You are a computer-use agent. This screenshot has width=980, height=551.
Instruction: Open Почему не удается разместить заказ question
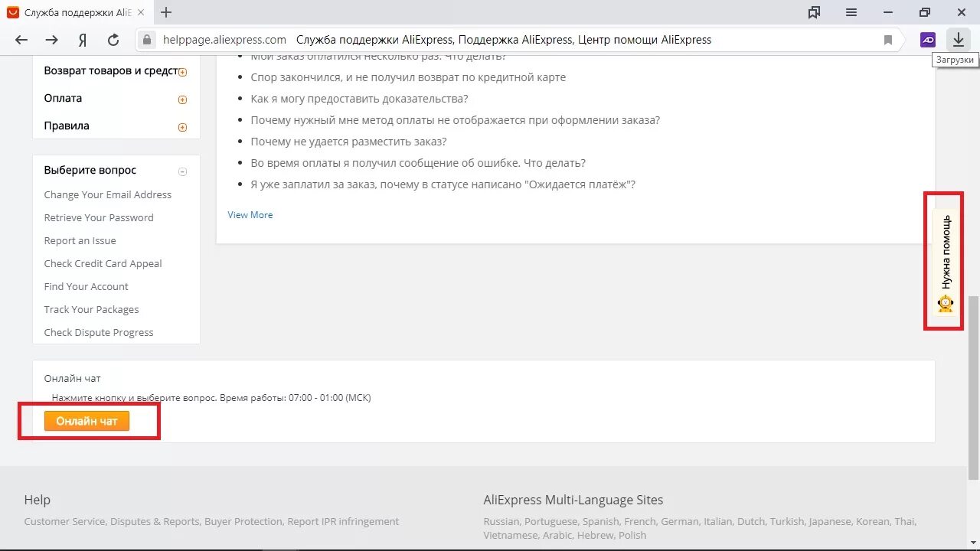[348, 142]
